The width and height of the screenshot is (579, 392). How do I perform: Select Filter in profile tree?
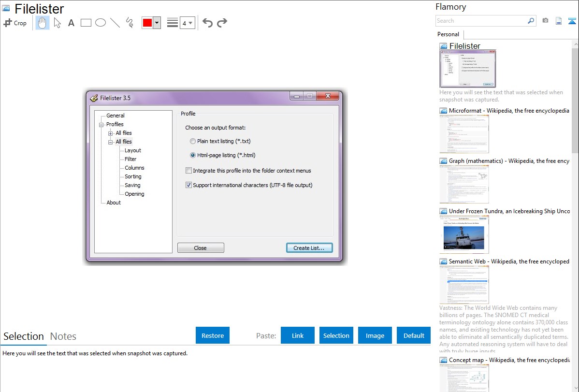coord(130,159)
